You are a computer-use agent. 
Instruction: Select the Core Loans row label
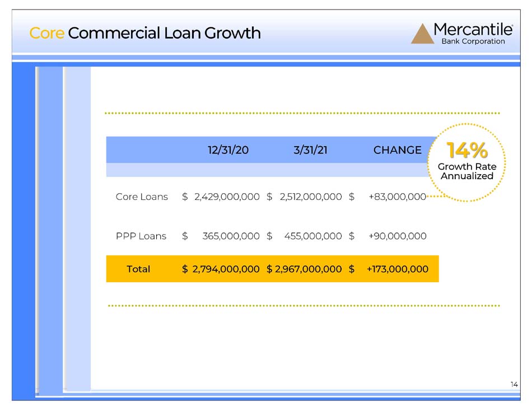click(142, 197)
